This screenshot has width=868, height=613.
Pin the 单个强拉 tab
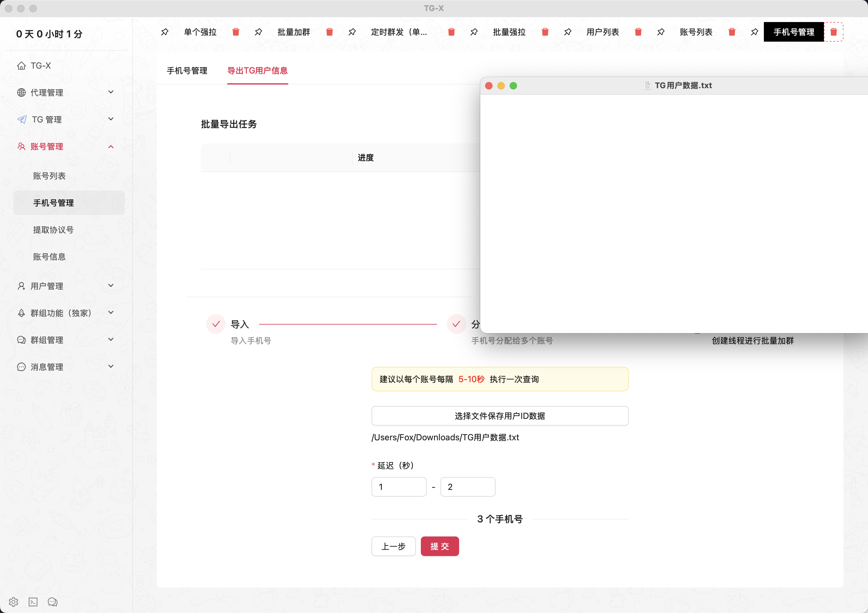pos(164,32)
